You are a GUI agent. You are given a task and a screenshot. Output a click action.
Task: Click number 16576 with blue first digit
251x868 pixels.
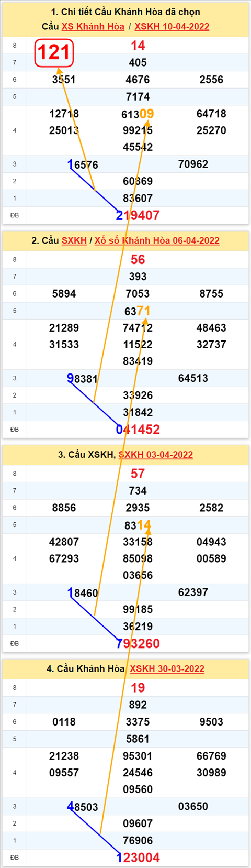[x=83, y=165]
